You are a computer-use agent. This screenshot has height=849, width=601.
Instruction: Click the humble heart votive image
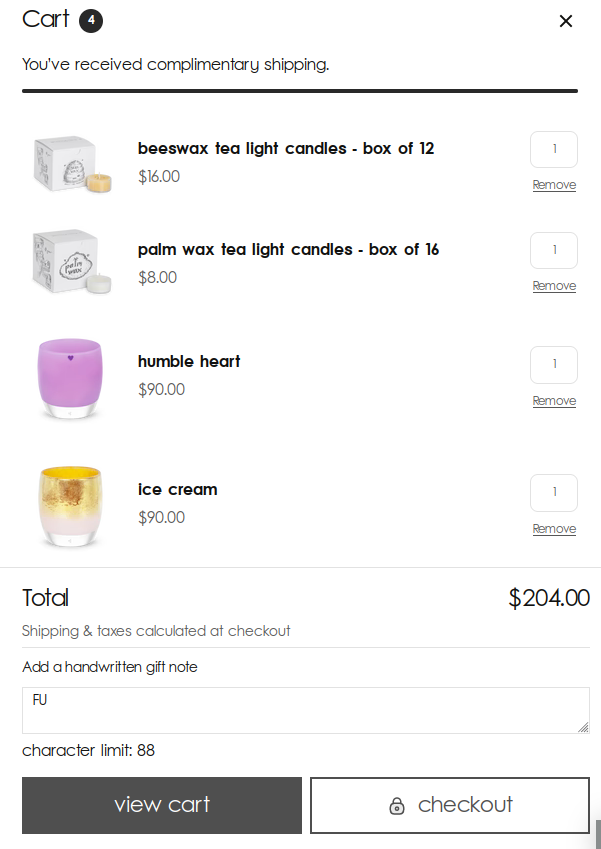click(70, 376)
